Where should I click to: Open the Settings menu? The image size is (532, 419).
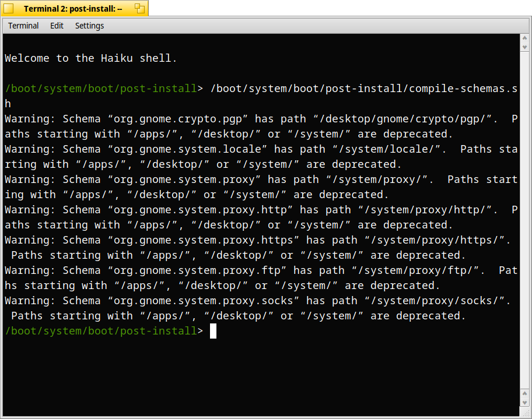(x=89, y=26)
